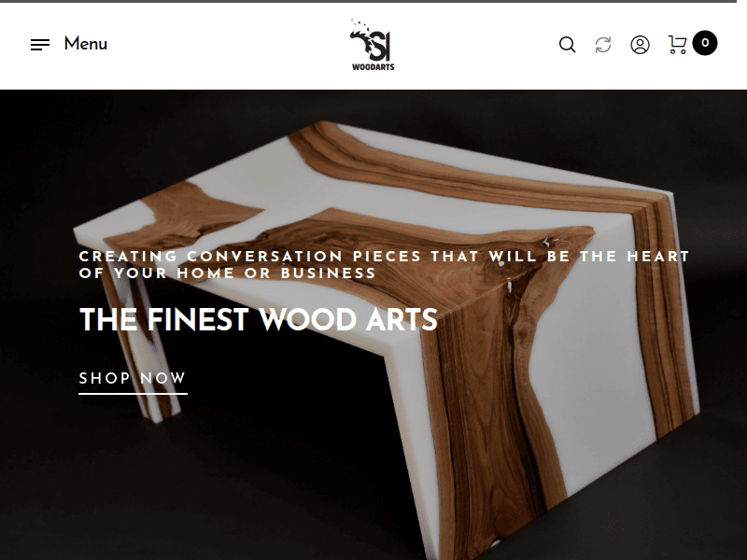The height and width of the screenshot is (560, 747).
Task: Click the words OF YOUR HOME OR BUSINESS
Action: coord(227,273)
